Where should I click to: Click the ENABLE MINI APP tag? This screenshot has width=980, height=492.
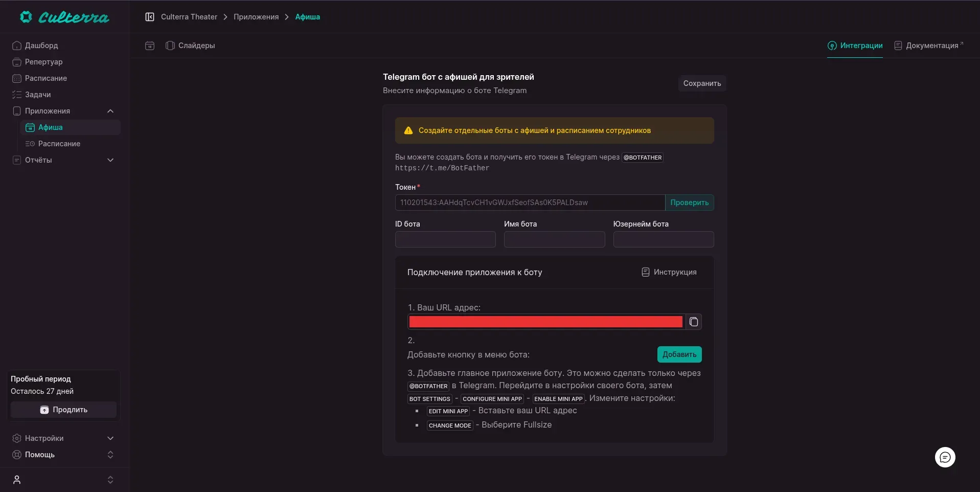[558, 399]
